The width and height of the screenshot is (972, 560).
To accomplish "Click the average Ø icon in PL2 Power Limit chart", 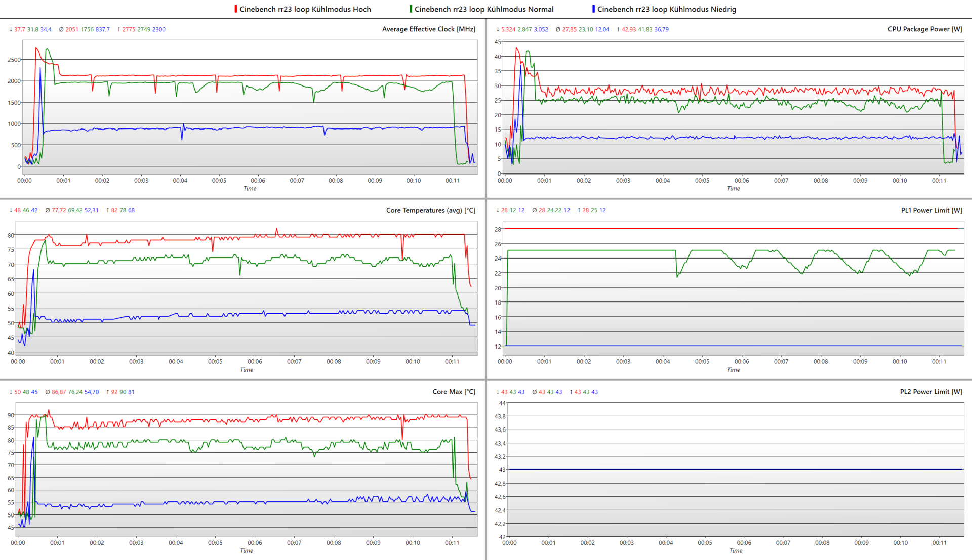I will [535, 392].
